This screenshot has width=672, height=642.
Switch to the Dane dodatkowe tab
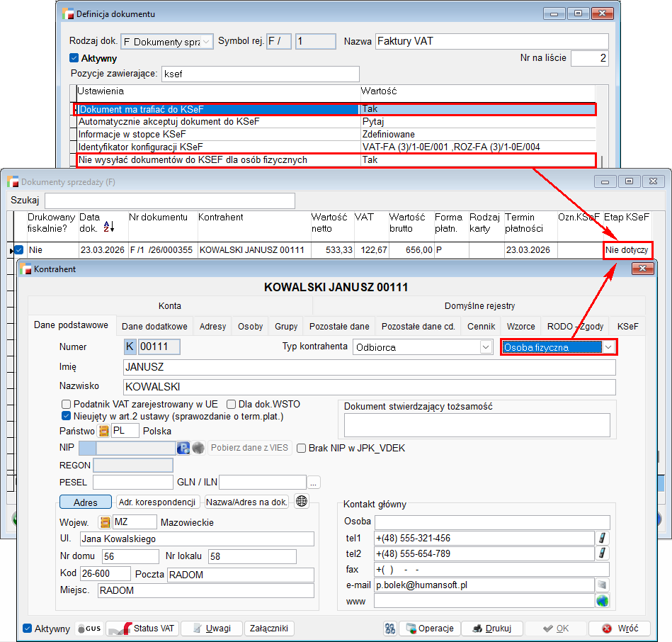pyautogui.click(x=154, y=327)
